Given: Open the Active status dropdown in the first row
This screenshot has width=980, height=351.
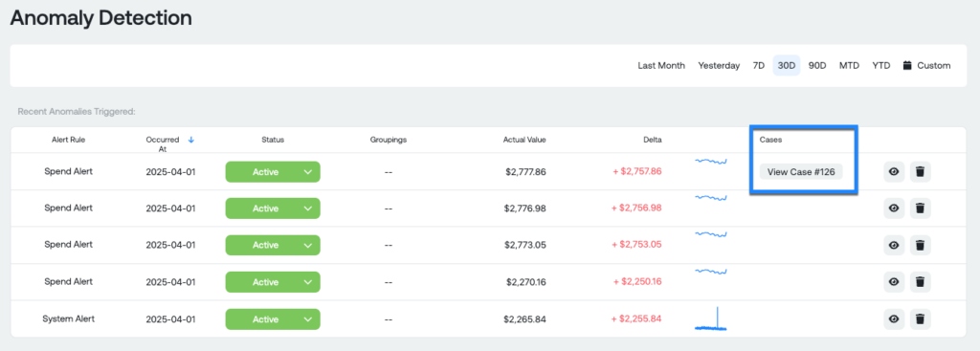Looking at the screenshot, I should 273,172.
